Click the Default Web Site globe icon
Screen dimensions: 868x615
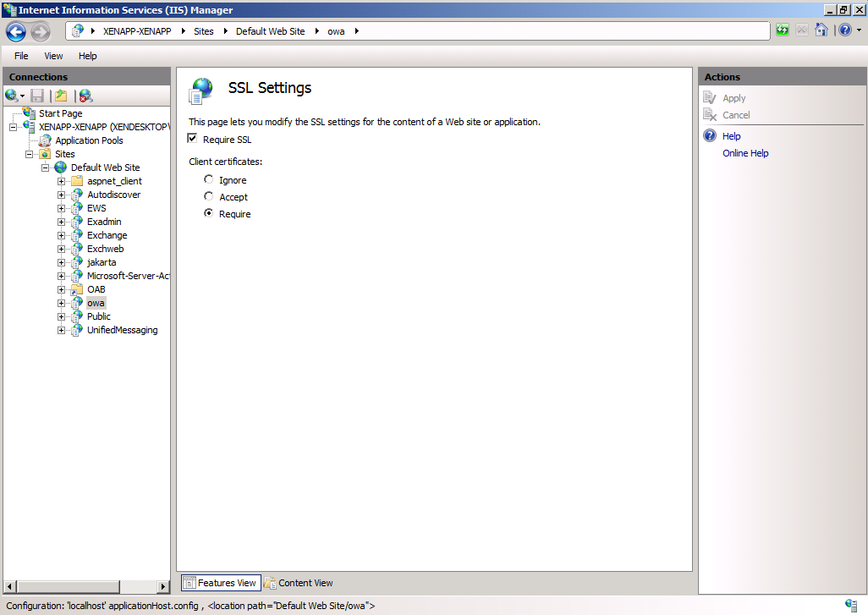60,167
